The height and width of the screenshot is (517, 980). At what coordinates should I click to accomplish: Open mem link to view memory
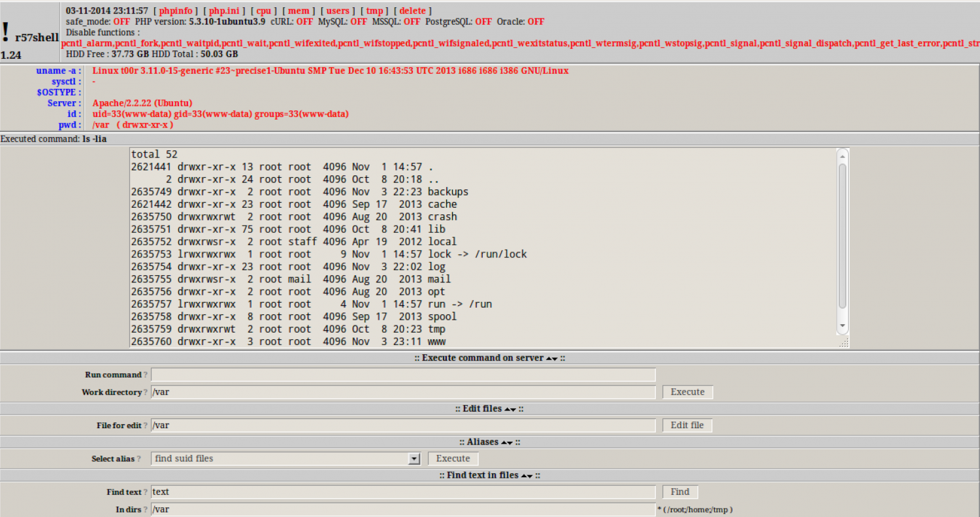[x=299, y=10]
